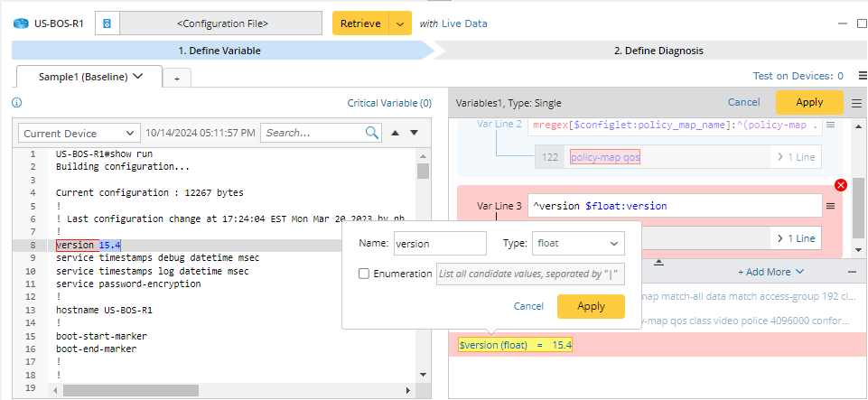Screen dimensions: 868x400
Task: Jump to previous search match arrow
Action: (395, 133)
